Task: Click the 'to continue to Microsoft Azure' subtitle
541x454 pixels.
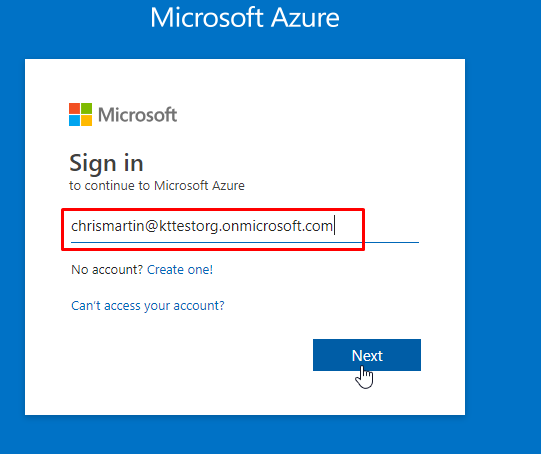Action: [157, 186]
